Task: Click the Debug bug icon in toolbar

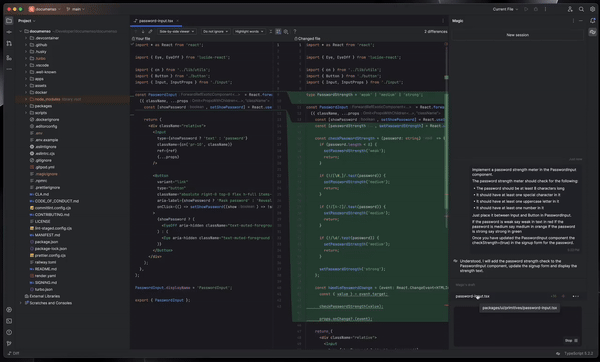Action: pos(536,9)
